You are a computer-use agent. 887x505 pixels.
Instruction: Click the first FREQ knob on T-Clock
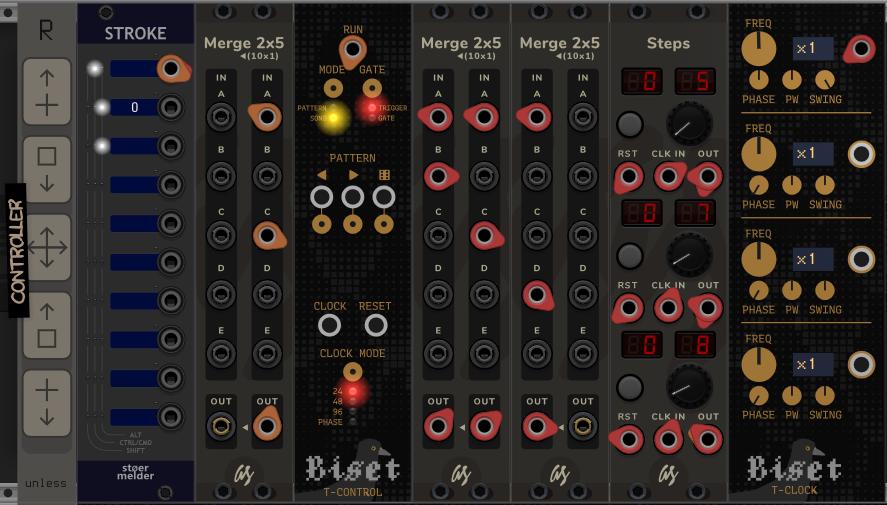pos(759,49)
